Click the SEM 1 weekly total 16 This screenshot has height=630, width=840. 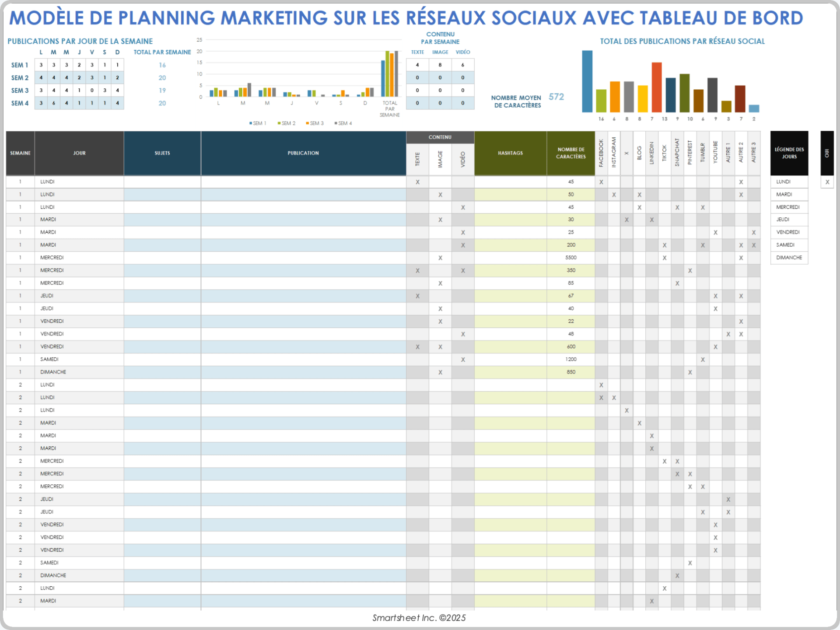click(x=162, y=65)
